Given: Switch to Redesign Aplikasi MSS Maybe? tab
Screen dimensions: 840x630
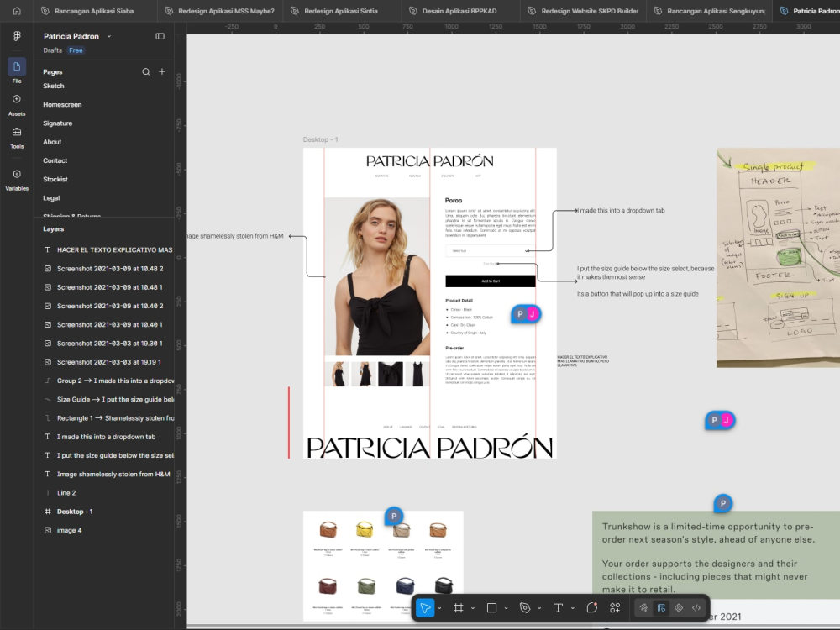Looking at the screenshot, I should [x=220, y=11].
